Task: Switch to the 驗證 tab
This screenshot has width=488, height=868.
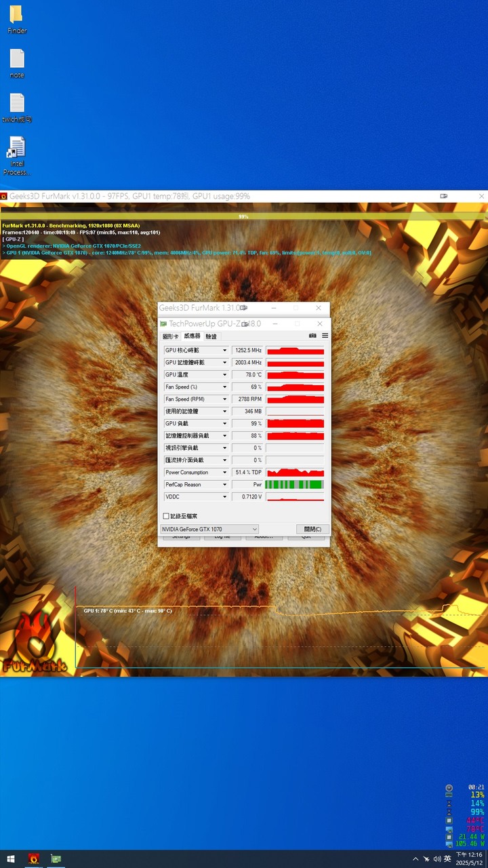Action: pos(211,336)
